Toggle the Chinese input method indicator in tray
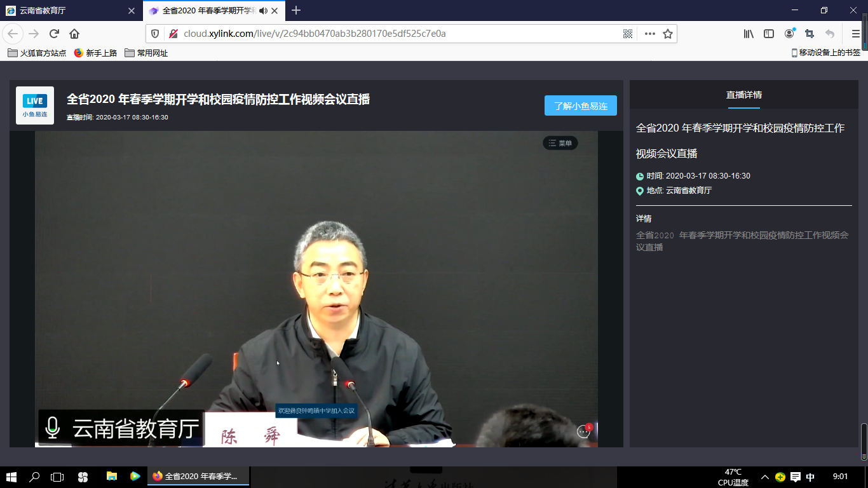The image size is (868, 488). click(x=810, y=477)
